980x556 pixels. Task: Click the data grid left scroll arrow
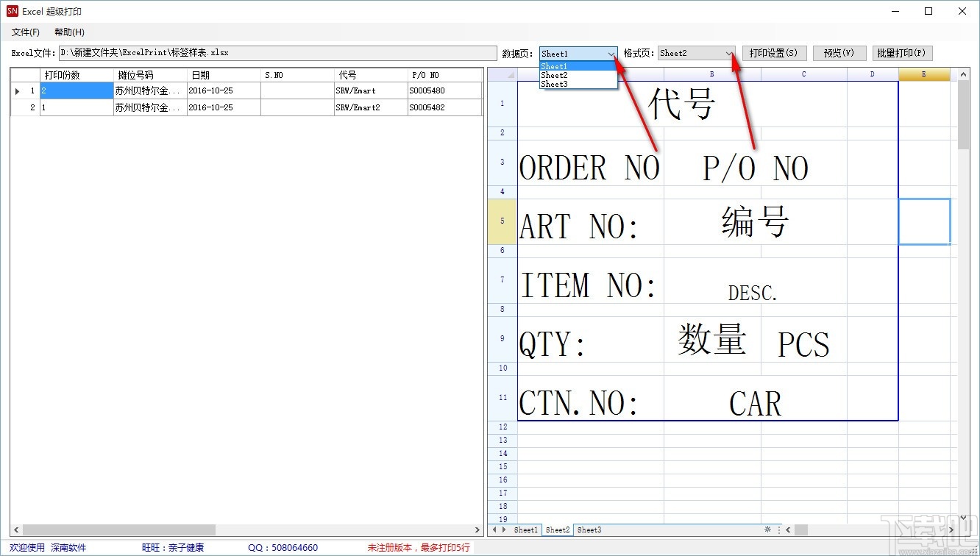pyautogui.click(x=16, y=530)
